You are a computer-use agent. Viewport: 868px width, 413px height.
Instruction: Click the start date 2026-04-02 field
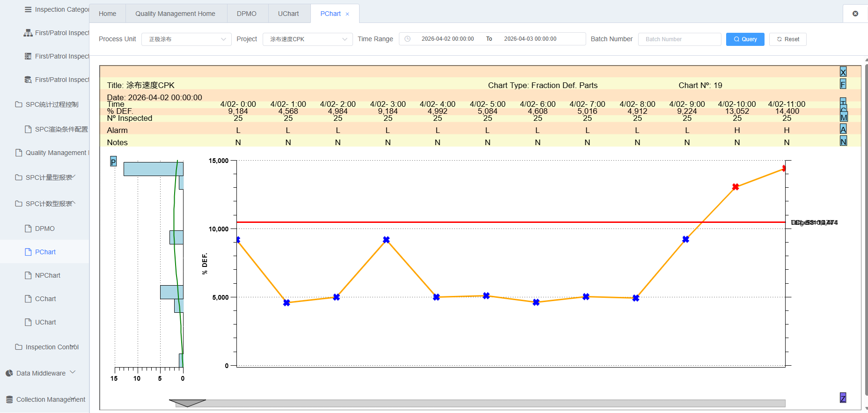[x=448, y=39]
